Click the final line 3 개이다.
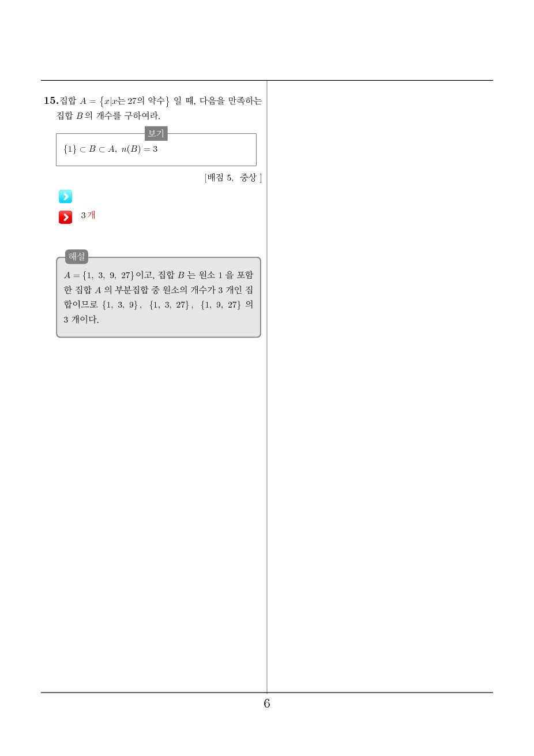This screenshot has width=534, height=756. pos(81,320)
